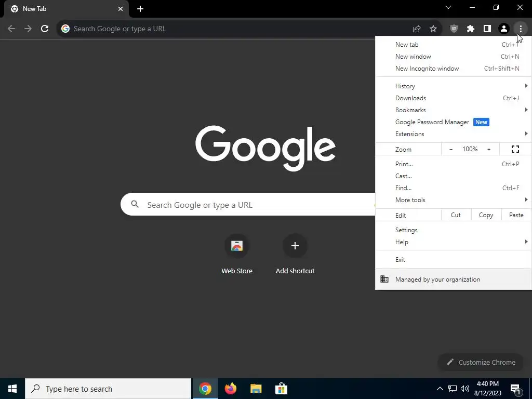The width and height of the screenshot is (532, 399).
Task: Select Find... menu item
Action: click(x=453, y=188)
